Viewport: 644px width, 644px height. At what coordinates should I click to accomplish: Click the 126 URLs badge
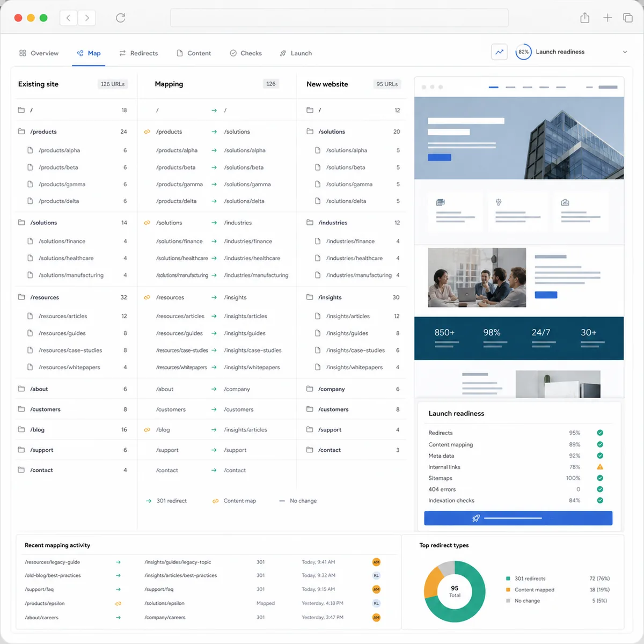[x=113, y=84]
